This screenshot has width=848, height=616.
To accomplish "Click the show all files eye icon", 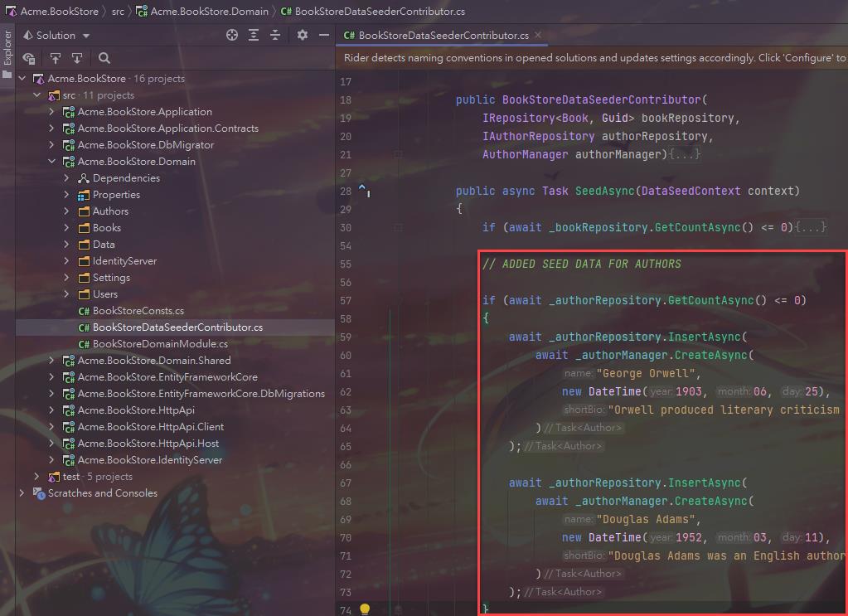I will click(29, 58).
